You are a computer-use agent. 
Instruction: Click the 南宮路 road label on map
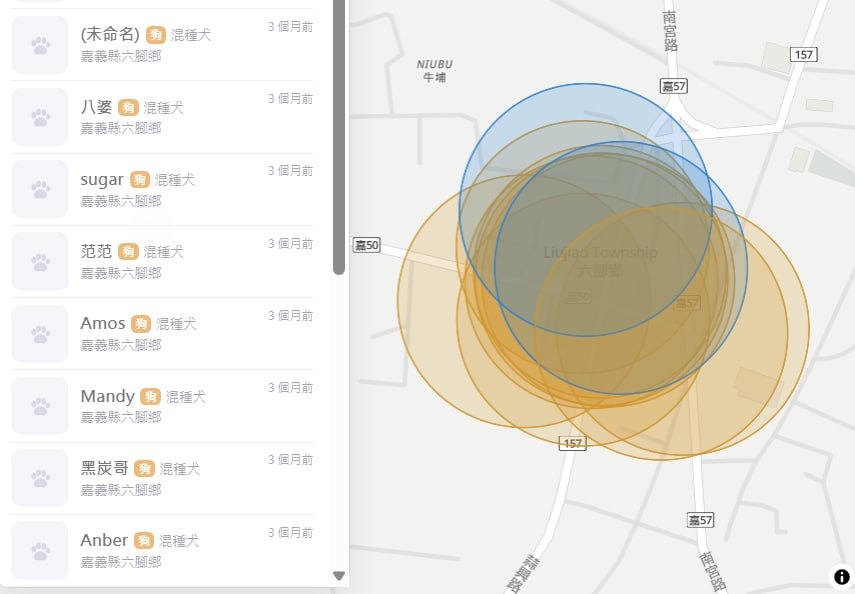click(x=670, y=31)
